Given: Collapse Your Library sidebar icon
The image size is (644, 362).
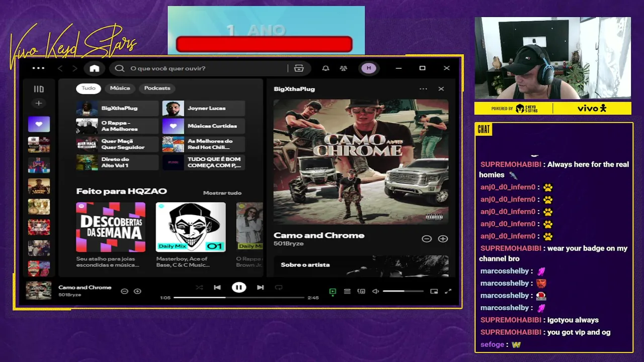Looking at the screenshot, I should point(39,89).
